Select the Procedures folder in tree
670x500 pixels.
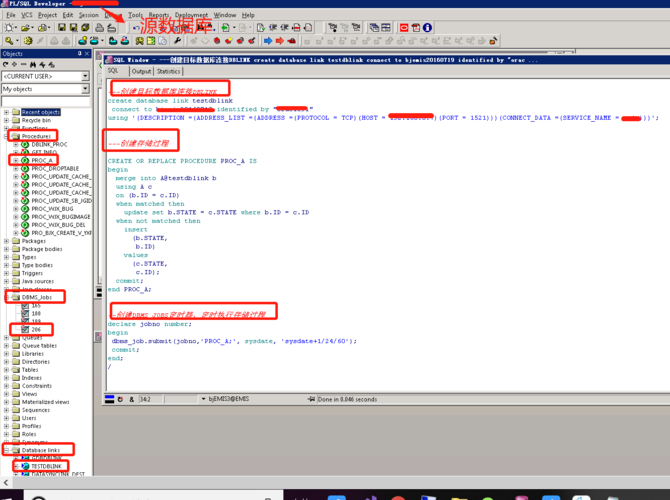point(36,136)
